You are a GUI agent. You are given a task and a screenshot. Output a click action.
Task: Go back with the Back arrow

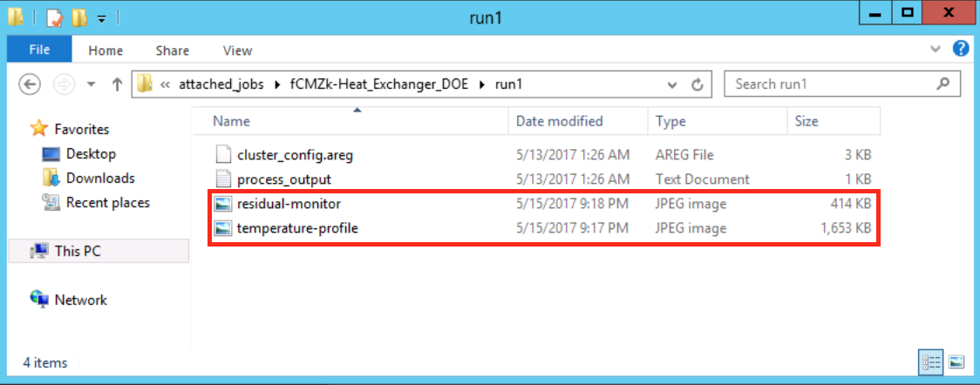pos(31,84)
